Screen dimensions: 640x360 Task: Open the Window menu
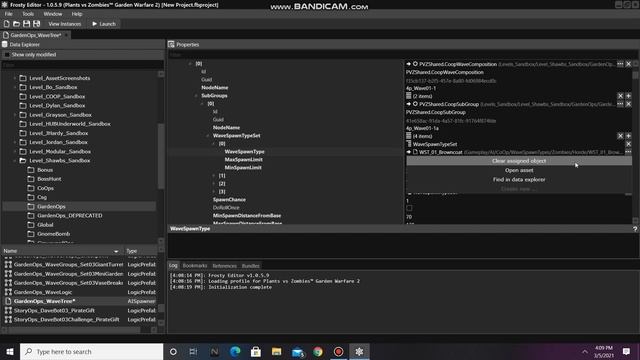53,14
